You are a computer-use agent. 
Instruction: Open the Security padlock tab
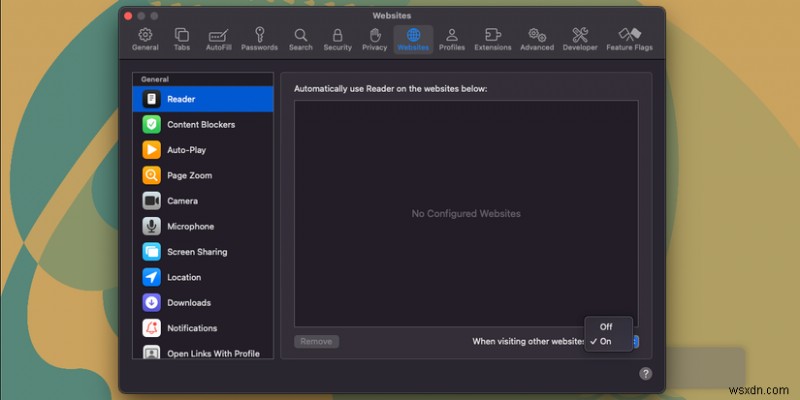[x=337, y=40]
